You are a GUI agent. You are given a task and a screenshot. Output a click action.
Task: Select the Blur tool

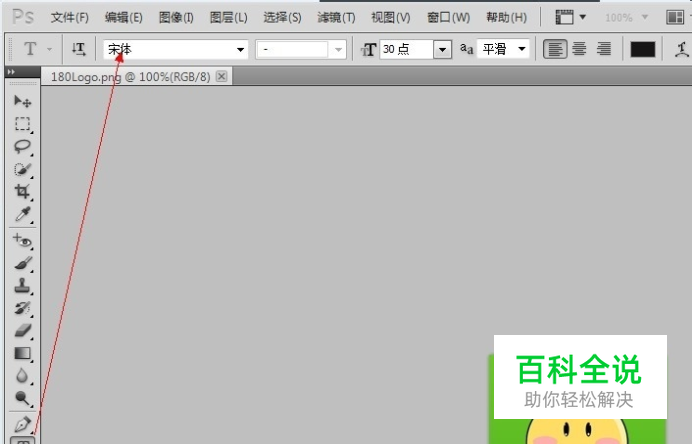[x=22, y=376]
